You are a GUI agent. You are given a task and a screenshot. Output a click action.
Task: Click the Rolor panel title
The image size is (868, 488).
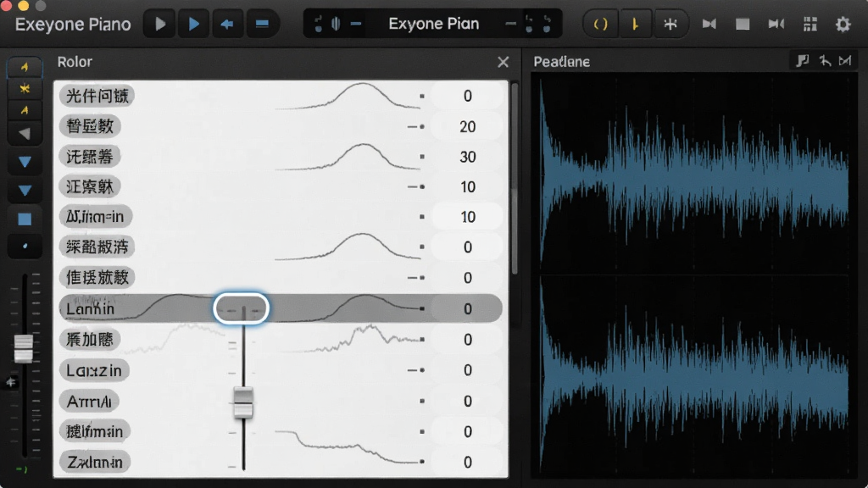pyautogui.click(x=75, y=61)
